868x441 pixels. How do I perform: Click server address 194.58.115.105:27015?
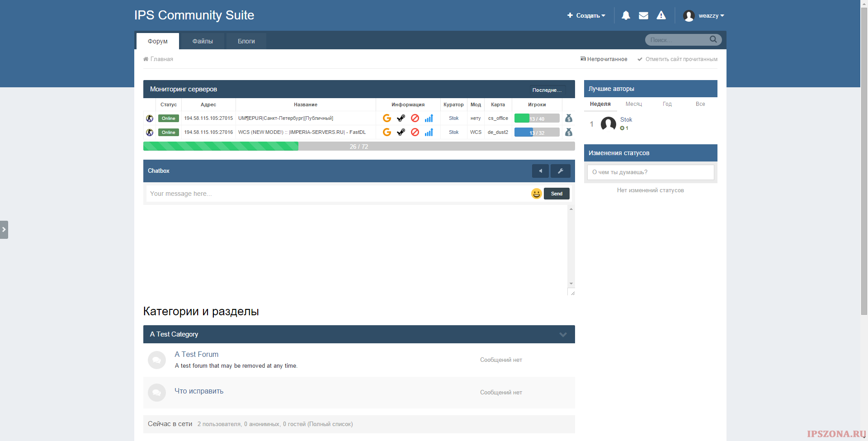click(x=208, y=119)
